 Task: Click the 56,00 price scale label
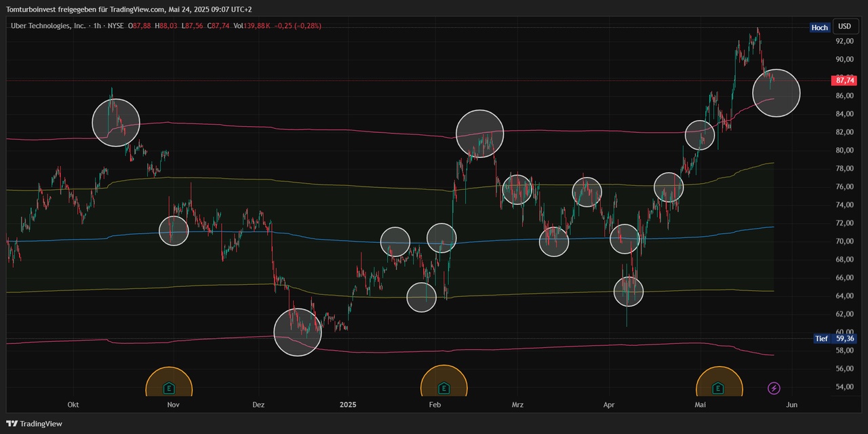point(844,368)
